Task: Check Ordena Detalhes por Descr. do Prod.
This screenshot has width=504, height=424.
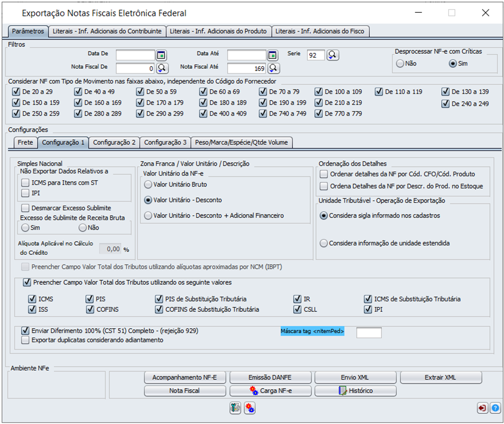Action: tap(323, 186)
